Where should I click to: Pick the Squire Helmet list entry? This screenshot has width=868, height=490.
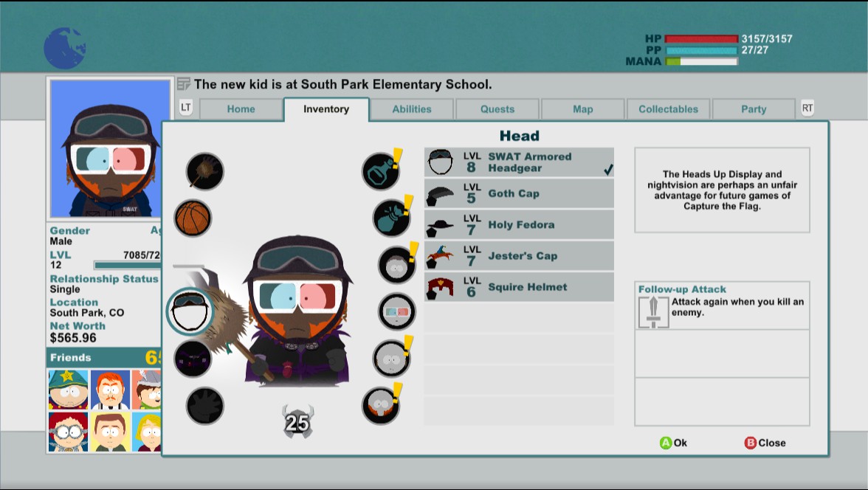(519, 287)
